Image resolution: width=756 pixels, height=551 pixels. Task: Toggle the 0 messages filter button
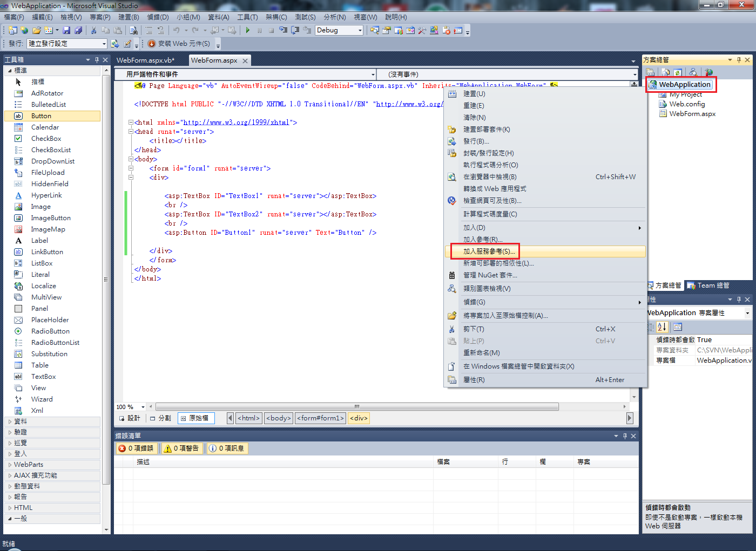[227, 448]
